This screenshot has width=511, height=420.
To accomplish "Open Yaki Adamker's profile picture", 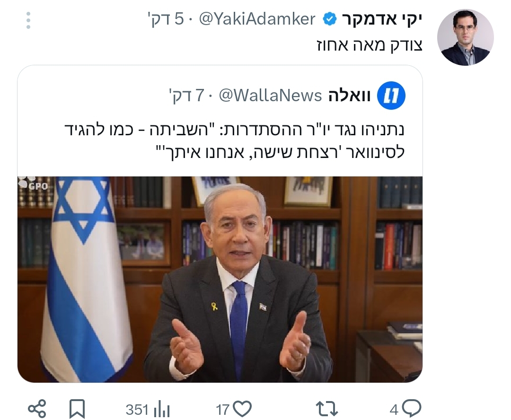I will coord(466,37).
